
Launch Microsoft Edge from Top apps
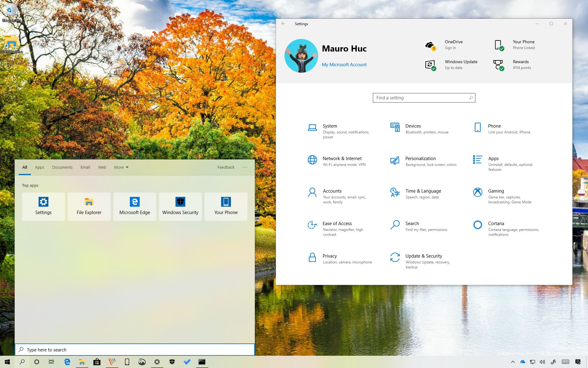135,206
